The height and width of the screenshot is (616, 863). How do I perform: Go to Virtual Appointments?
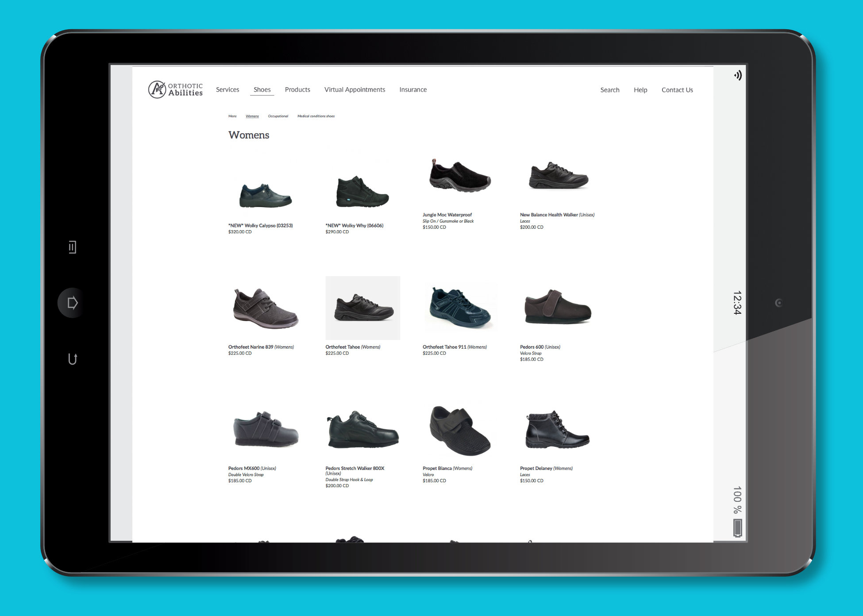[354, 89]
